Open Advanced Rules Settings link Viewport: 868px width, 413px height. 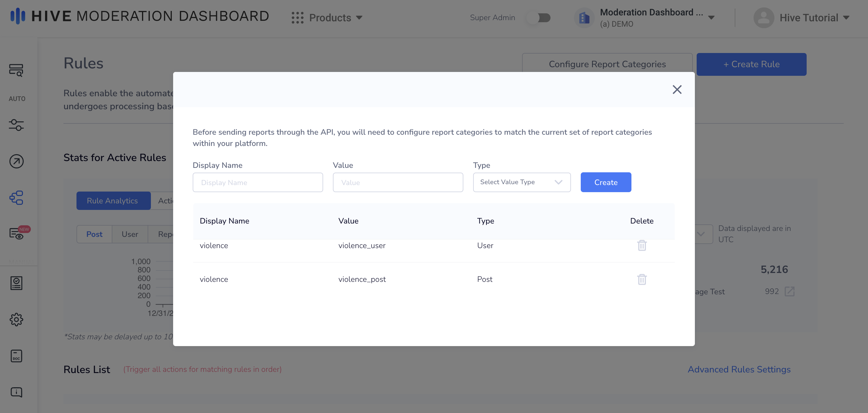pos(739,369)
